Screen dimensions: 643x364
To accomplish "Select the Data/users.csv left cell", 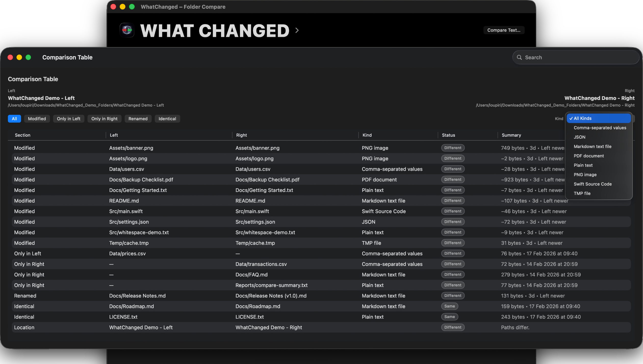I will 126,169.
